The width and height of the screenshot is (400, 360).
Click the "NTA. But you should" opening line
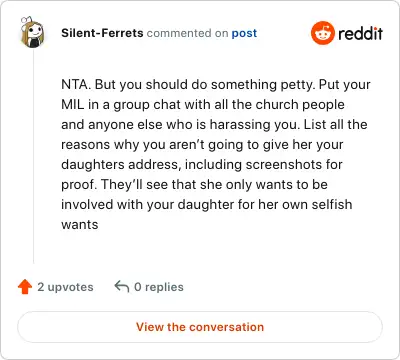point(216,85)
